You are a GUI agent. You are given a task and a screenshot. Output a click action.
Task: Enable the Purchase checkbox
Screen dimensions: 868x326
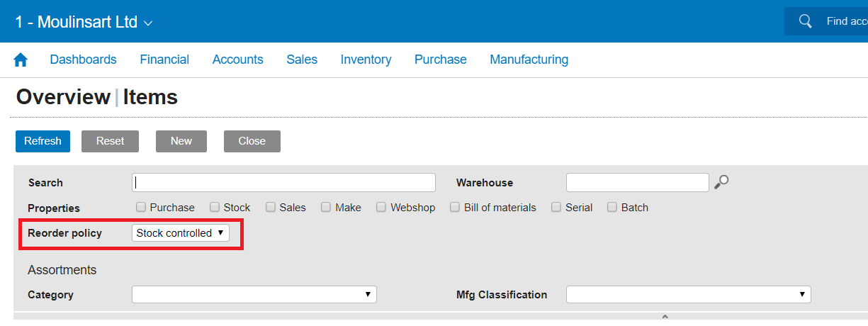pyautogui.click(x=141, y=208)
